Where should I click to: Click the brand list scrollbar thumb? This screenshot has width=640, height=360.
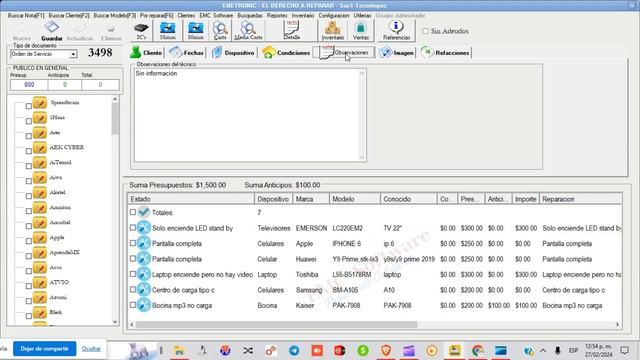pyautogui.click(x=115, y=119)
